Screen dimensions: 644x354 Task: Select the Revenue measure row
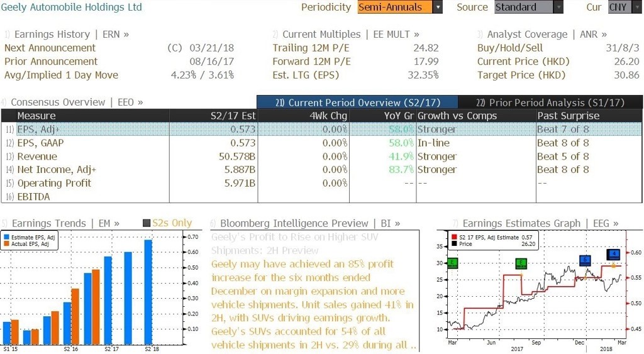pyautogui.click(x=321, y=157)
